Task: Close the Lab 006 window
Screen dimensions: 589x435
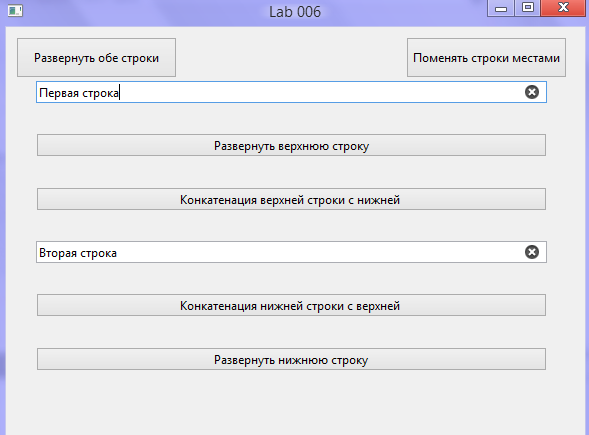Action: coord(563,8)
